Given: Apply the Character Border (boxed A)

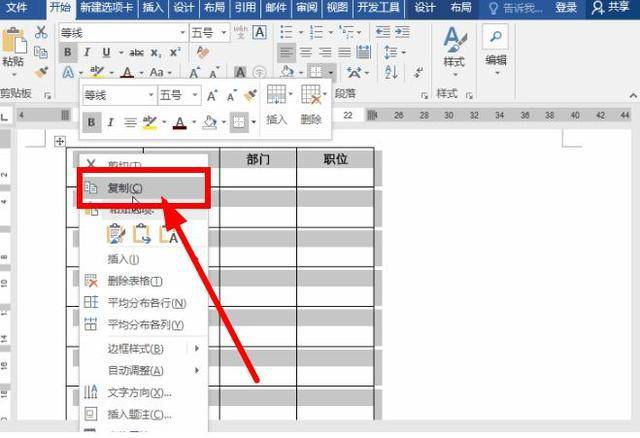Looking at the screenshot, I should click(260, 32).
